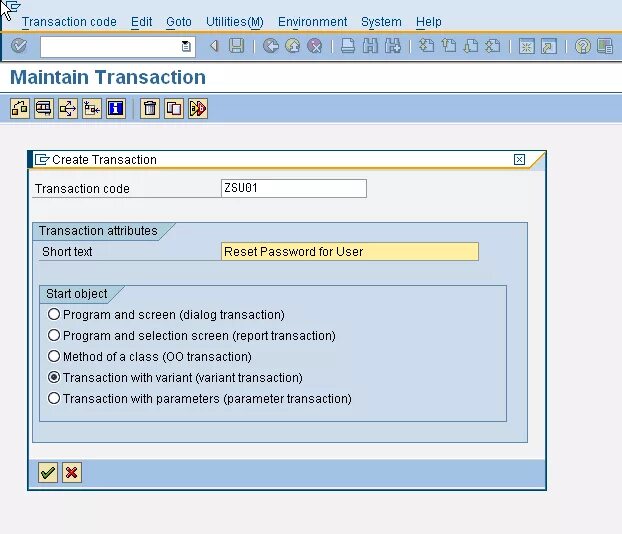This screenshot has height=534, width=622.
Task: Confirm the dialog with green checkmark button
Action: pyautogui.click(x=48, y=473)
